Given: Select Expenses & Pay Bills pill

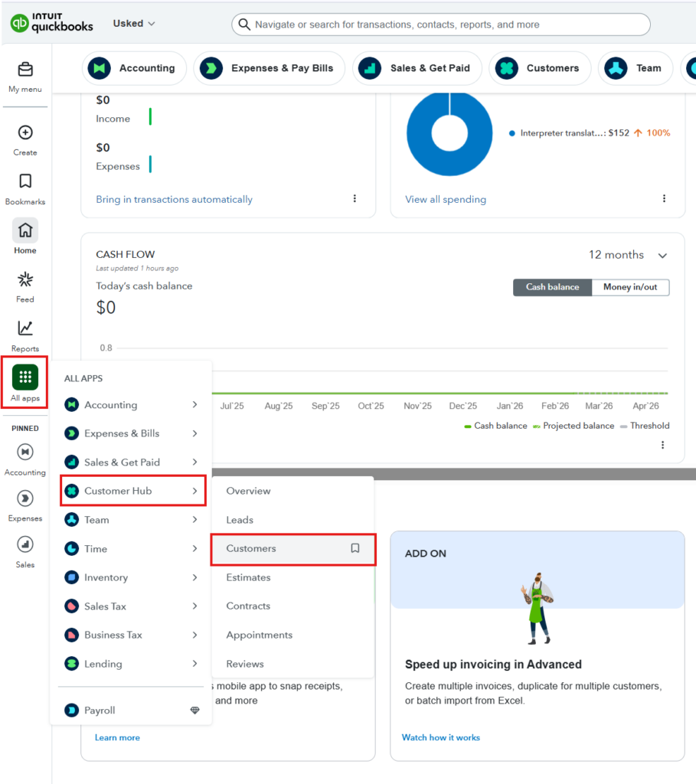Looking at the screenshot, I should 269,68.
